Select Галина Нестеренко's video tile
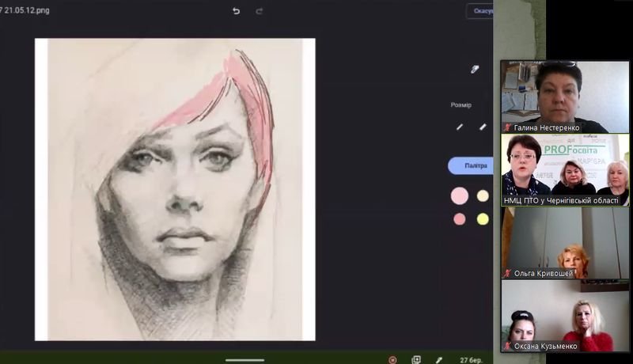 click(564, 97)
